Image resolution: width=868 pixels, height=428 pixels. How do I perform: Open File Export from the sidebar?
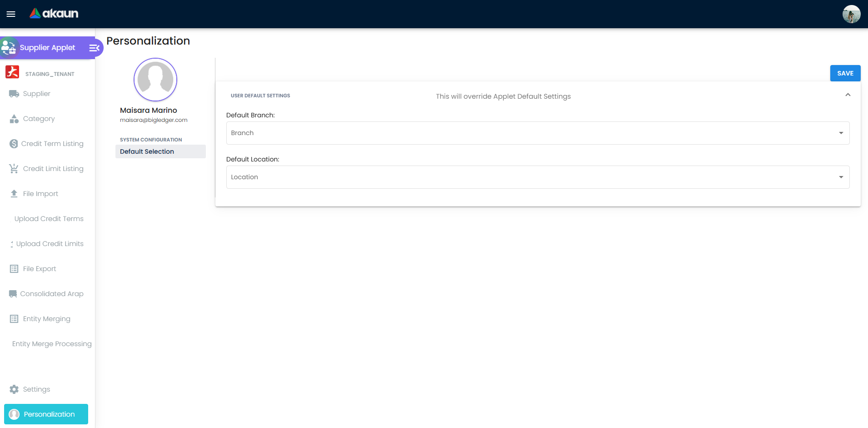(x=14, y=268)
